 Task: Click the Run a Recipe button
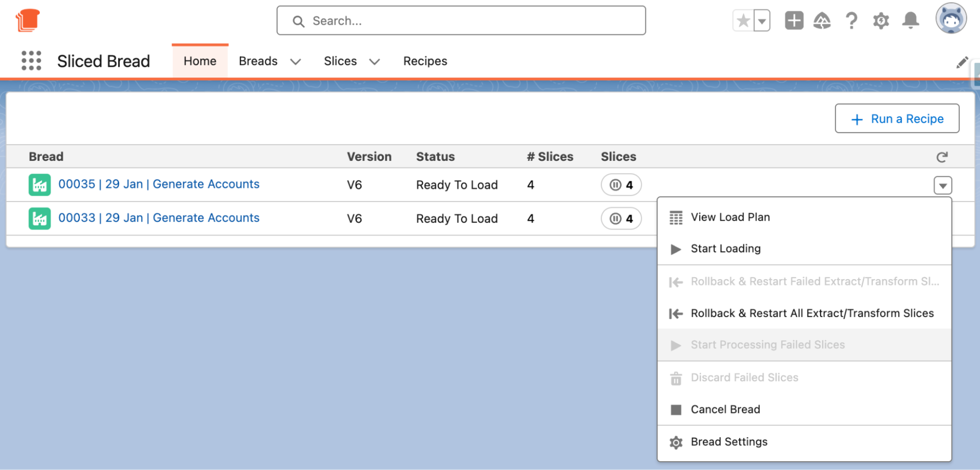[x=897, y=119]
